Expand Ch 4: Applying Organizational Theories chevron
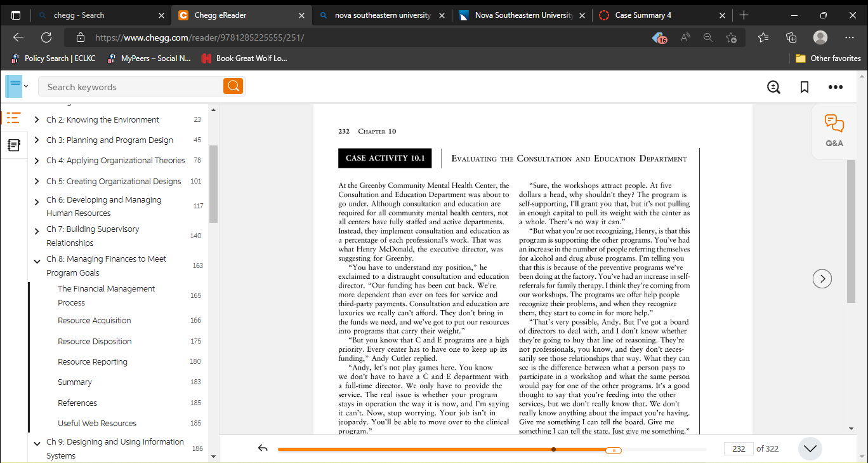The image size is (868, 463). pyautogui.click(x=36, y=161)
